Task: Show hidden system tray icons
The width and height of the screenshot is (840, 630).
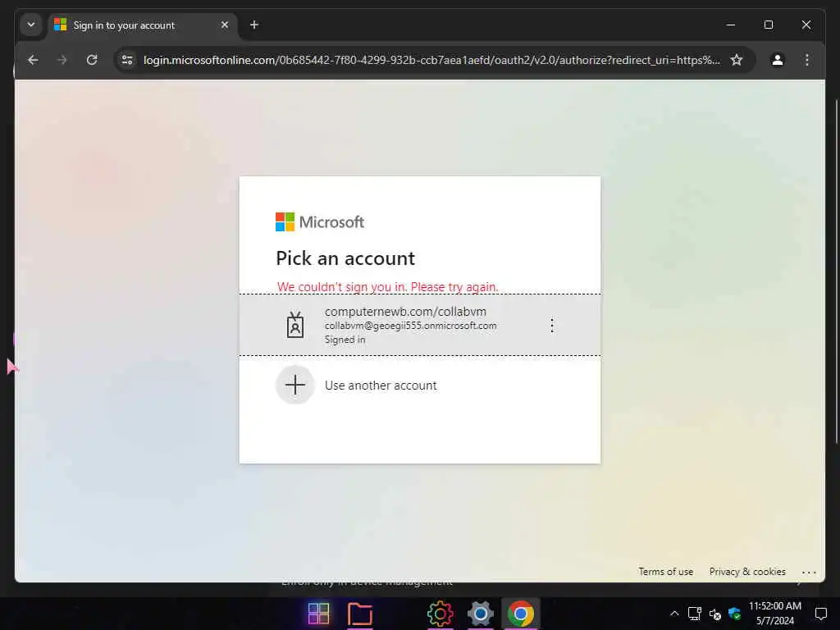Action: (x=674, y=614)
